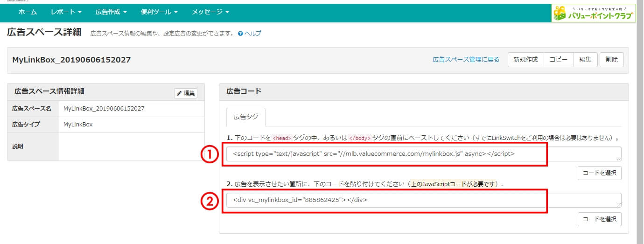
Task: Click the 説明 row label
Action: click(x=18, y=146)
